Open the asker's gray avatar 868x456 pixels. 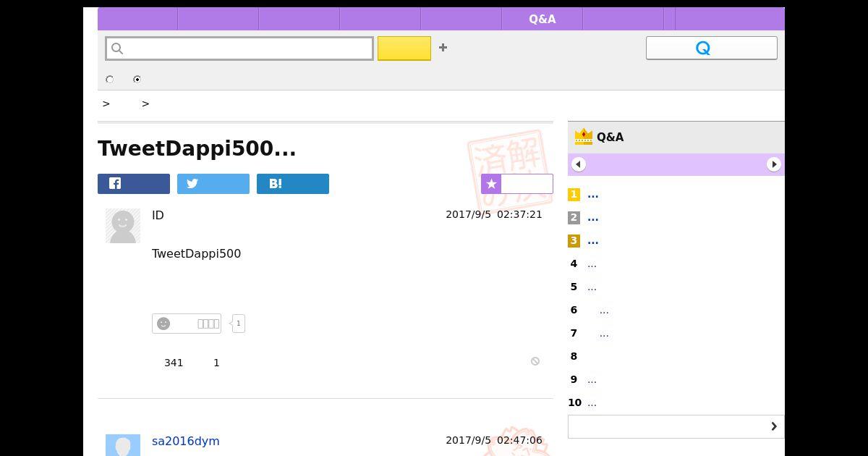click(x=123, y=226)
